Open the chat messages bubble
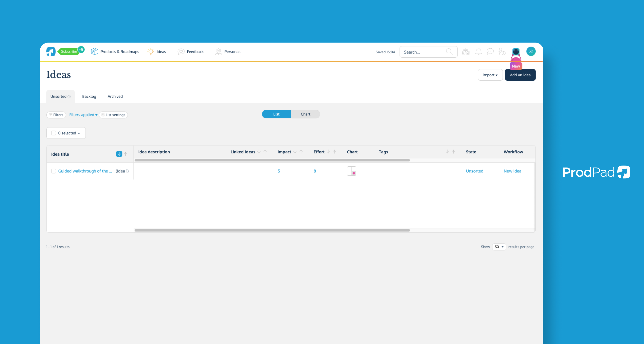Image resolution: width=644 pixels, height=344 pixels. [x=490, y=52]
